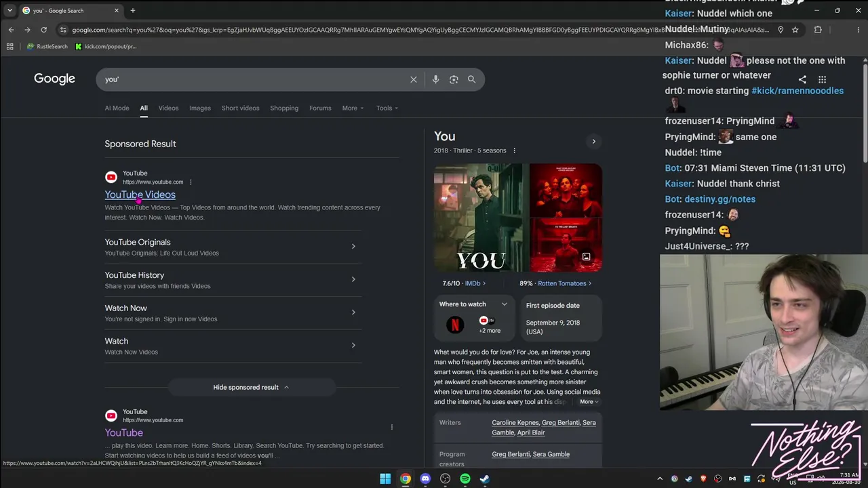
Task: Switch to the Short videos tab
Action: click(x=240, y=108)
